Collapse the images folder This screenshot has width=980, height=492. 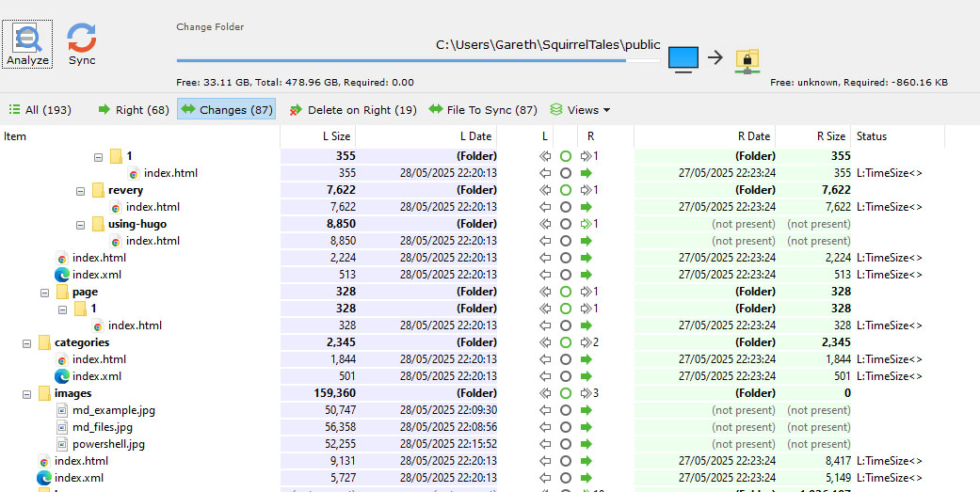pyautogui.click(x=26, y=394)
